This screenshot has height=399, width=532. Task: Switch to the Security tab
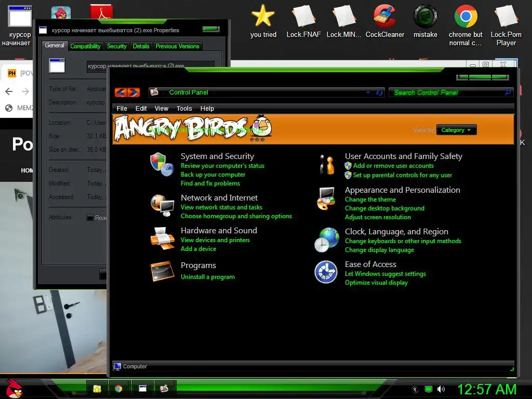click(116, 46)
